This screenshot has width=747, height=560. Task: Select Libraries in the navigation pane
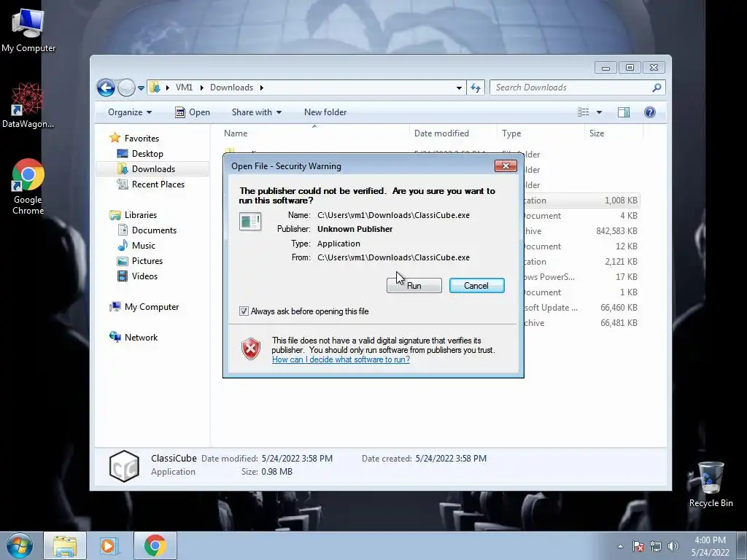(141, 215)
